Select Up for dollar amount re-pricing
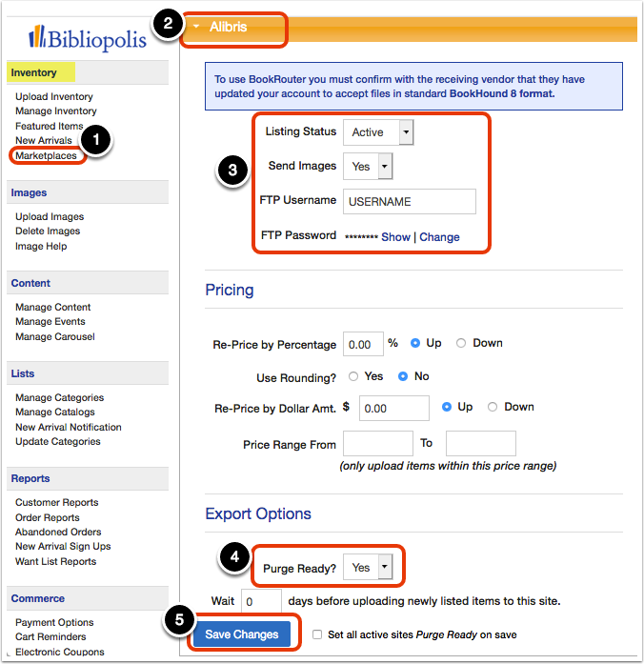The height and width of the screenshot is (664, 644). click(447, 407)
